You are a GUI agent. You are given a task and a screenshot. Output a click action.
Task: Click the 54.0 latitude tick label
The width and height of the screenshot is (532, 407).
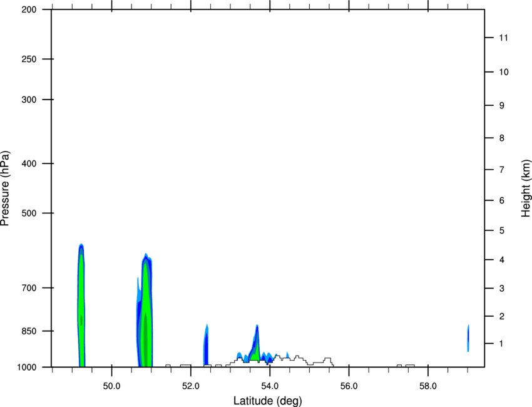tap(270, 386)
